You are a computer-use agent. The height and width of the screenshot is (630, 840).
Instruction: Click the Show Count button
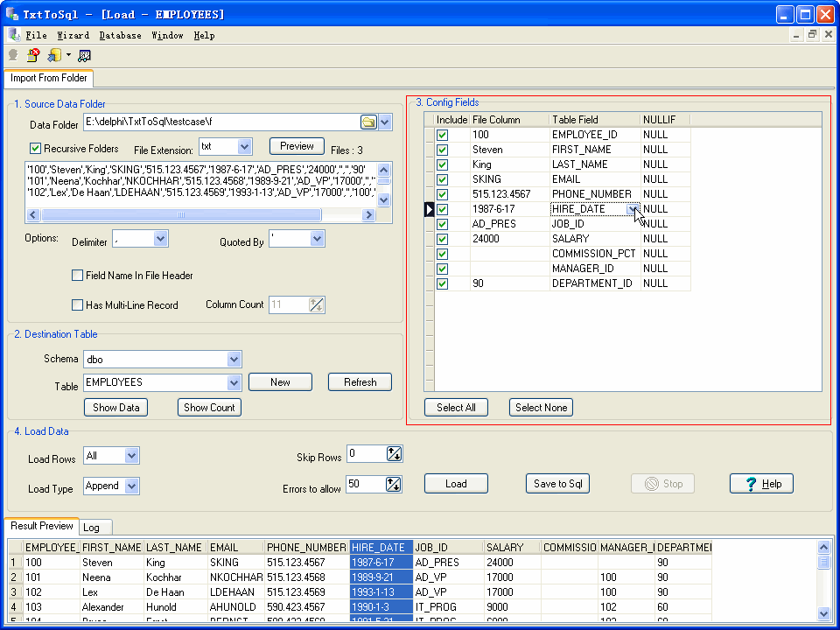[x=209, y=408]
